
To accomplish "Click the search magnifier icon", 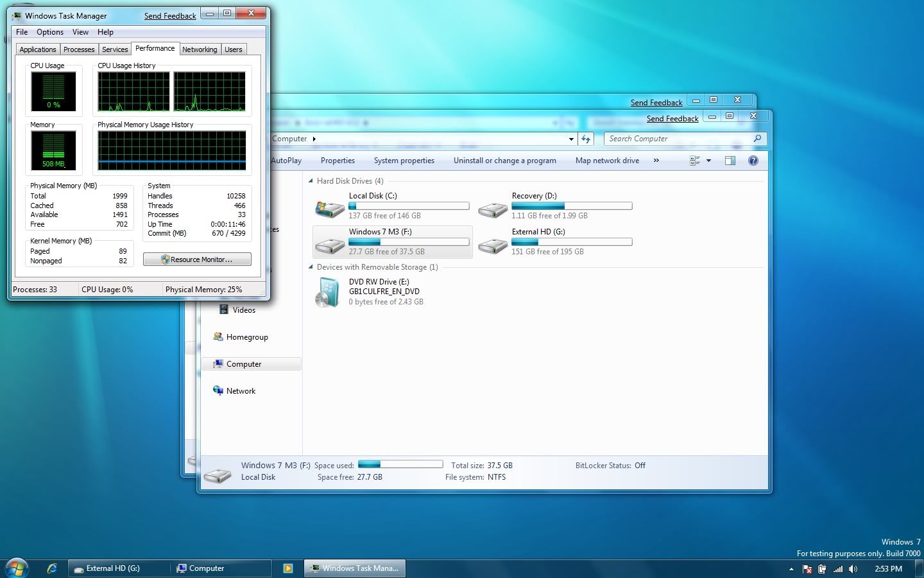I will pyautogui.click(x=757, y=139).
